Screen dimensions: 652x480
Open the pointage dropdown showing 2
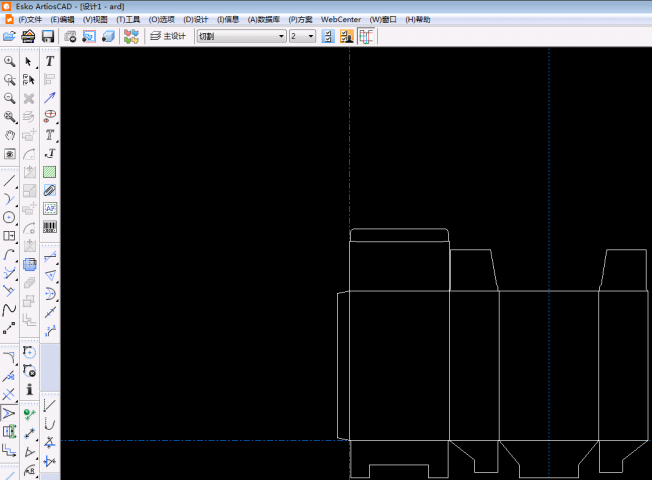coord(302,37)
